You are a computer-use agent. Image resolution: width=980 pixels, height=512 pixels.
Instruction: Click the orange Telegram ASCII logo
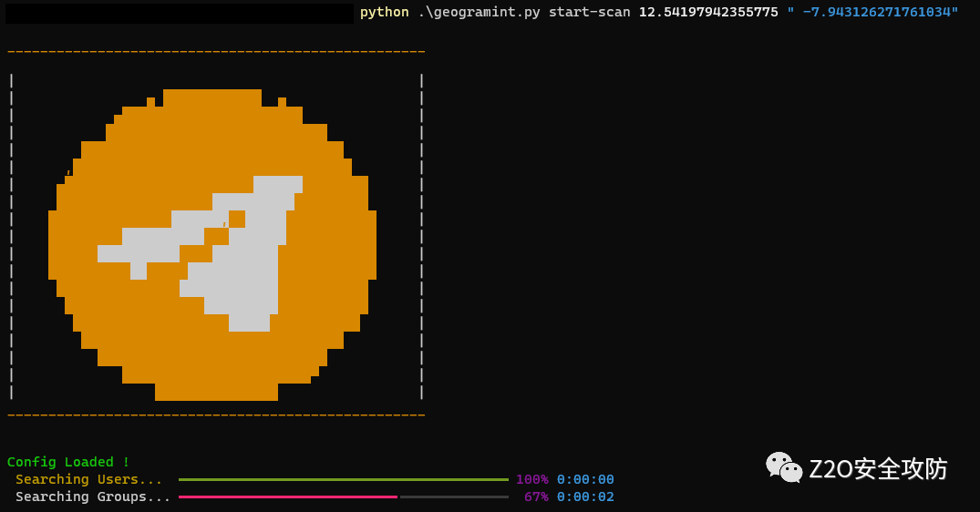pos(212,245)
